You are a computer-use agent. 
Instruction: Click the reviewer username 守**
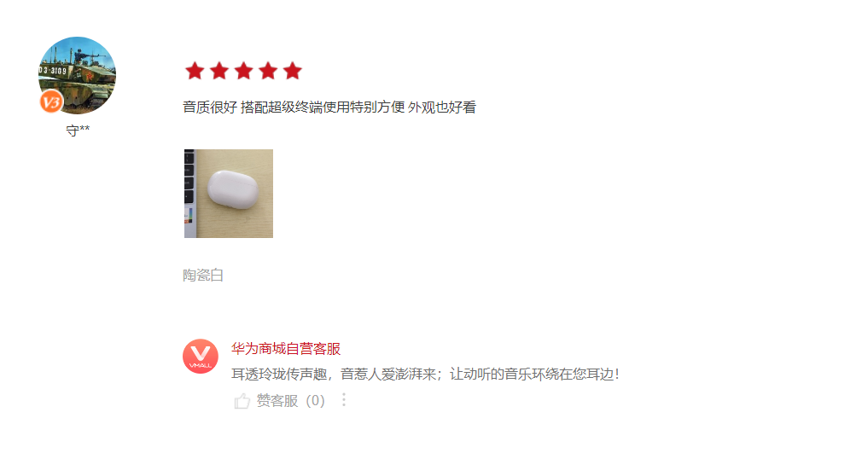tap(78, 131)
